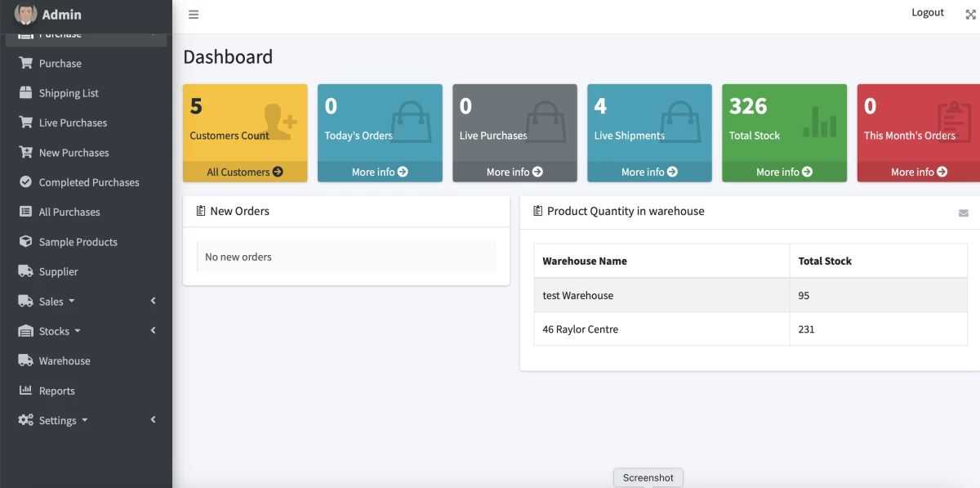Click More info on Total Stock card
980x488 pixels.
point(784,172)
